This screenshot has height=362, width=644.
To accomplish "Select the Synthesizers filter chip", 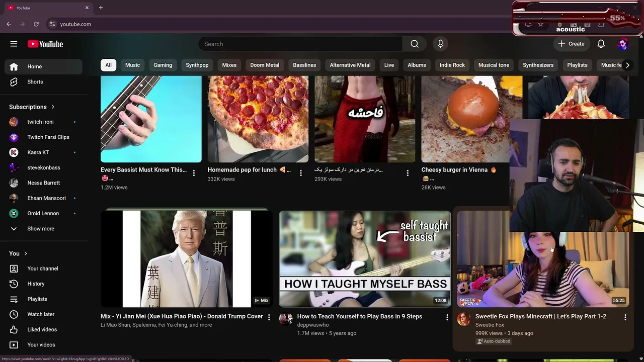I will click(538, 65).
